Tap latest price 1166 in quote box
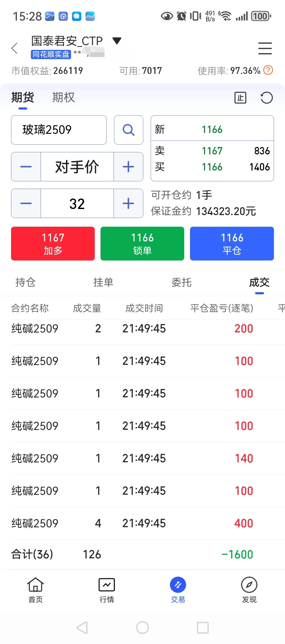Image resolution: width=285 pixels, height=644 pixels. (212, 130)
